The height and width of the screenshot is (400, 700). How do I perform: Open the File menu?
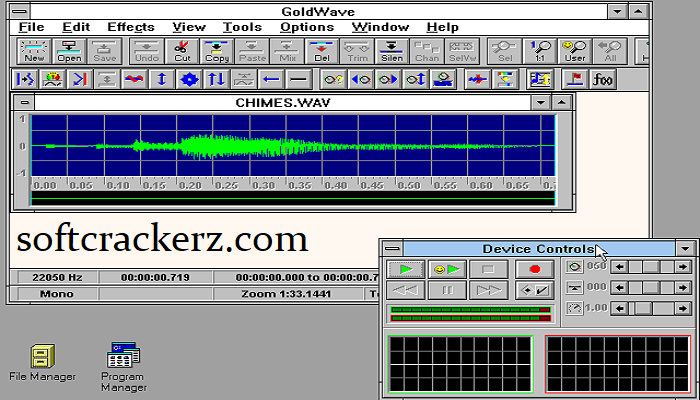click(31, 27)
